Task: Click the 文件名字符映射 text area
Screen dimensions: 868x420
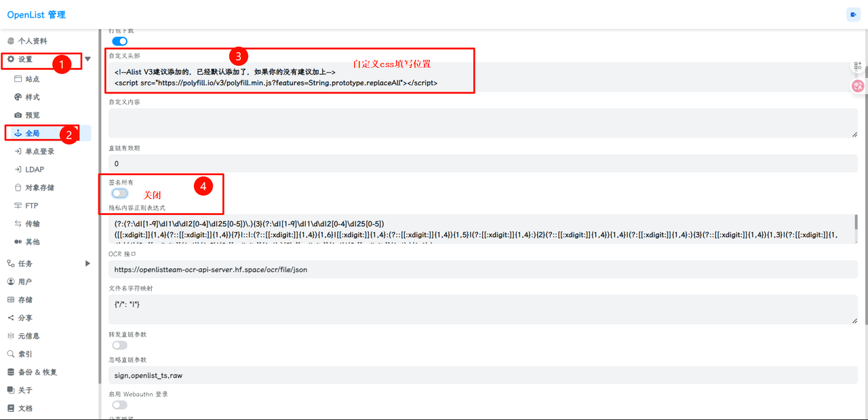Action: pos(483,309)
